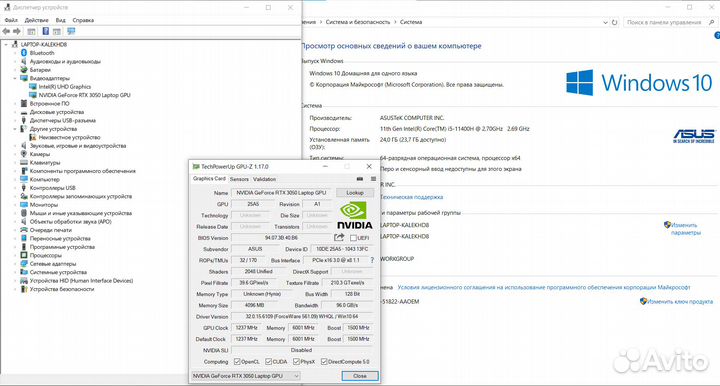Screen dimensions: 720x386
Task: Toggle the DirectCompute 5.0 checkbox
Action: coord(324,362)
